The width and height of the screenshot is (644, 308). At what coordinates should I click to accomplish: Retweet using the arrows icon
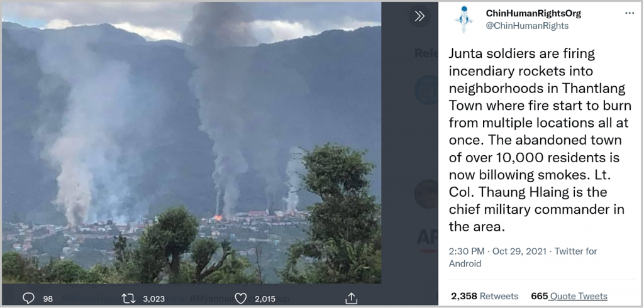point(128,299)
